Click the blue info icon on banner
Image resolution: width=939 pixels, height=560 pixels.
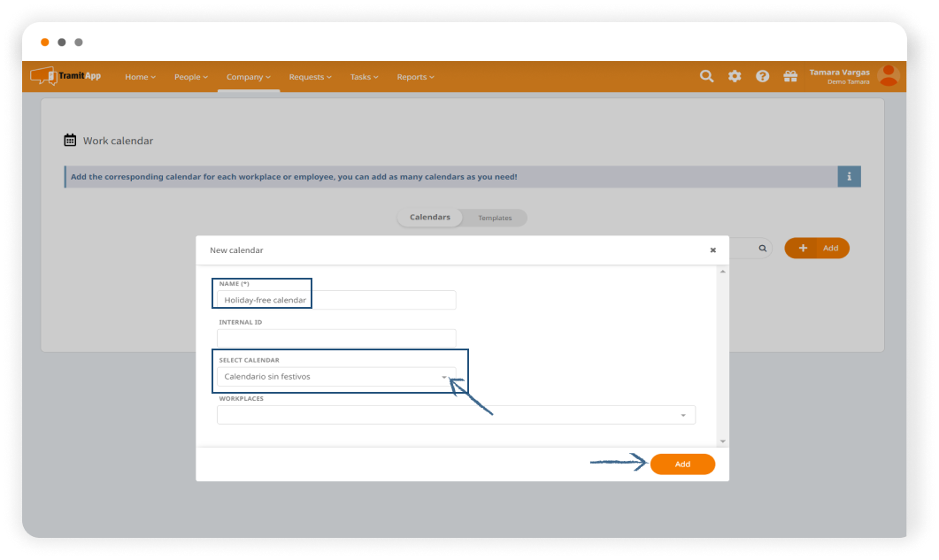tap(849, 176)
